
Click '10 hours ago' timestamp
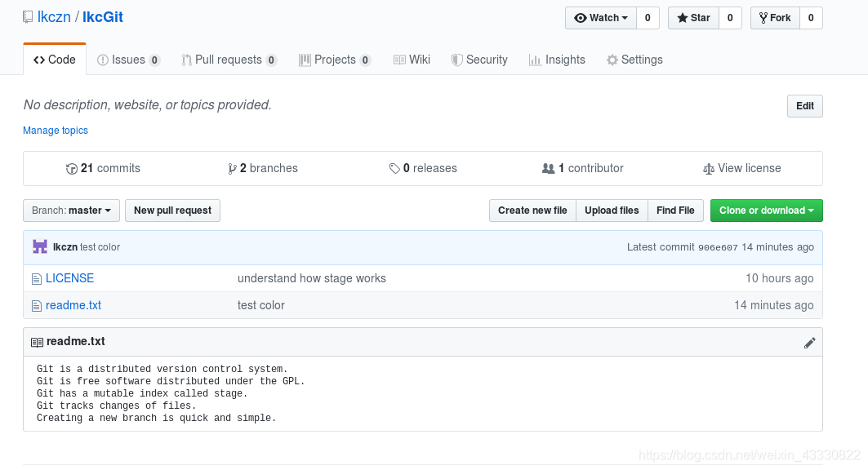click(x=780, y=278)
